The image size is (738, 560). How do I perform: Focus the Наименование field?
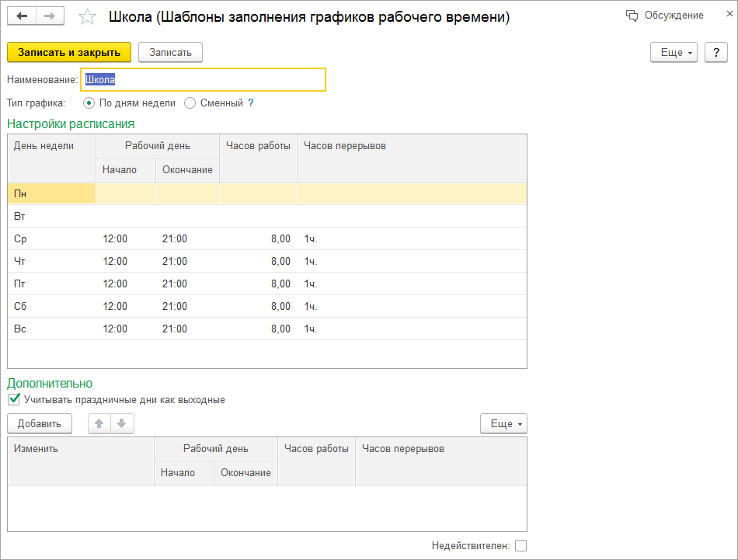tap(204, 79)
